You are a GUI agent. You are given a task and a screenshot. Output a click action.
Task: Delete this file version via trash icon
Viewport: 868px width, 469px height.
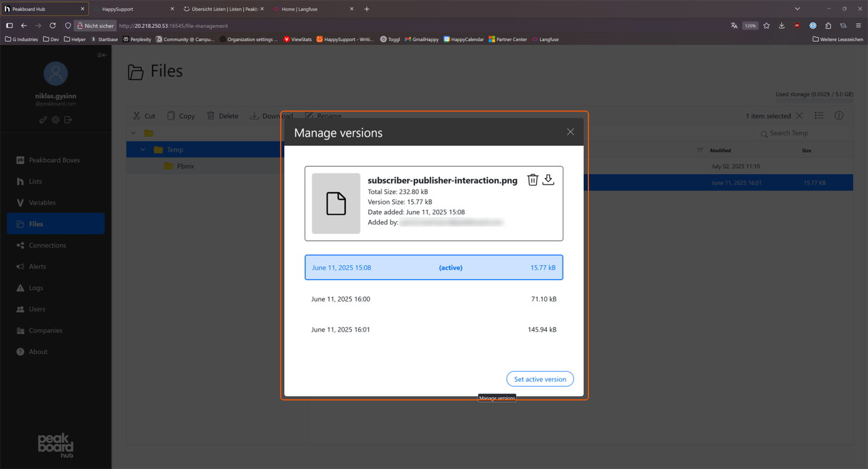532,179
